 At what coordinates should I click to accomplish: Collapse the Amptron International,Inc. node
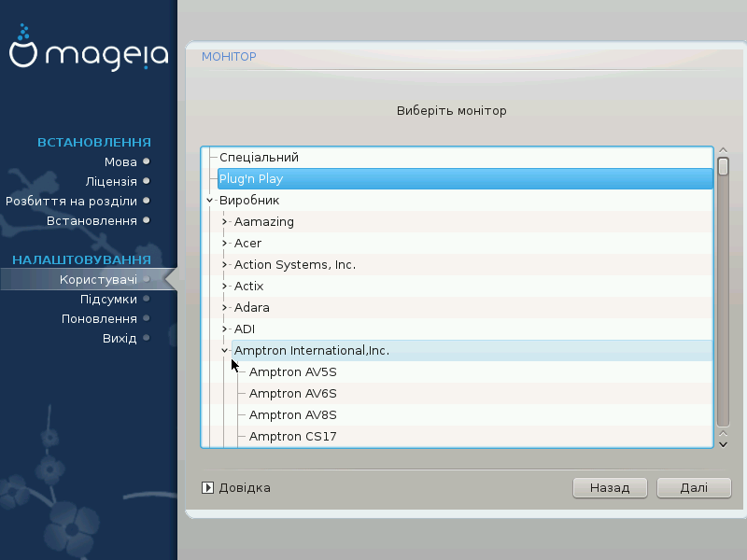pos(224,351)
